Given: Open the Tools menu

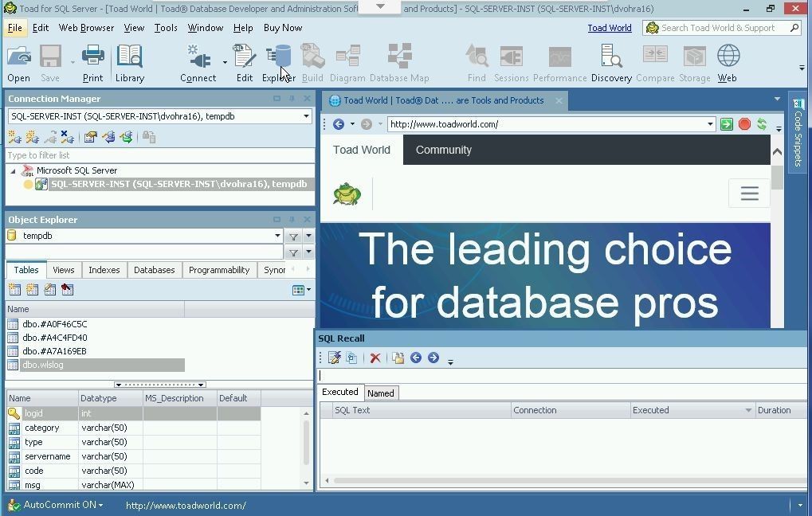Looking at the screenshot, I should [166, 28].
